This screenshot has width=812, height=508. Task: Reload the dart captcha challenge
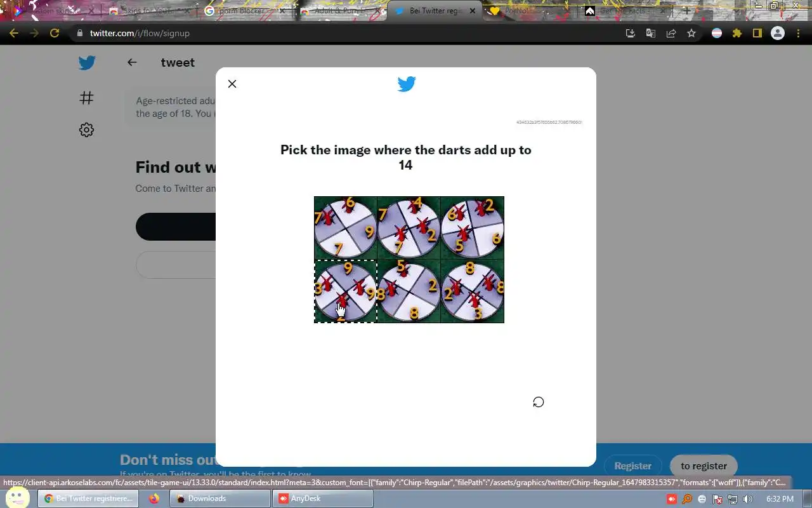coord(539,402)
